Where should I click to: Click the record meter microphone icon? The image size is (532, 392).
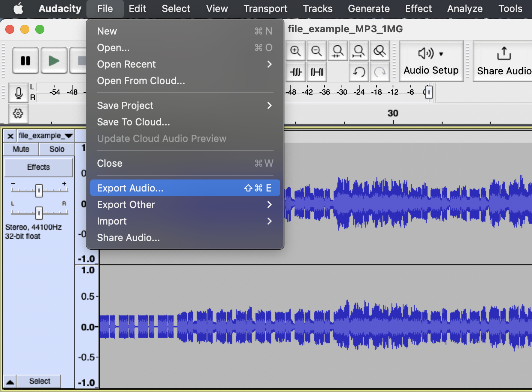point(18,93)
